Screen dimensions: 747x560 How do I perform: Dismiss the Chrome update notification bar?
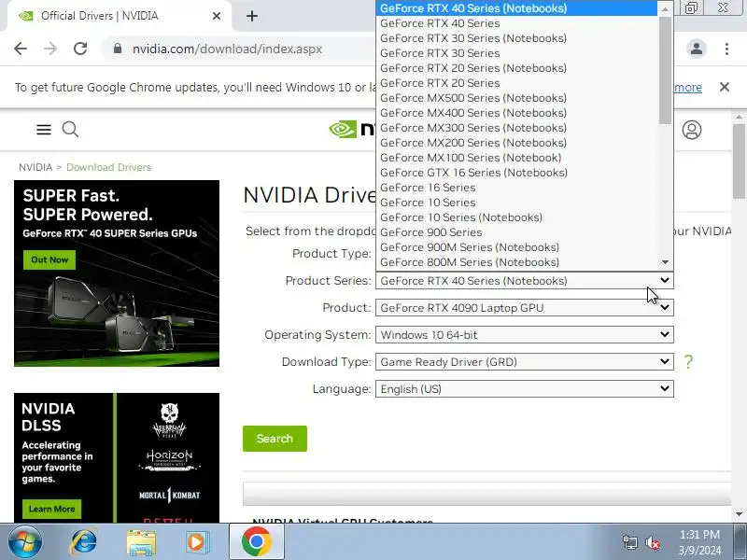pyautogui.click(x=725, y=87)
